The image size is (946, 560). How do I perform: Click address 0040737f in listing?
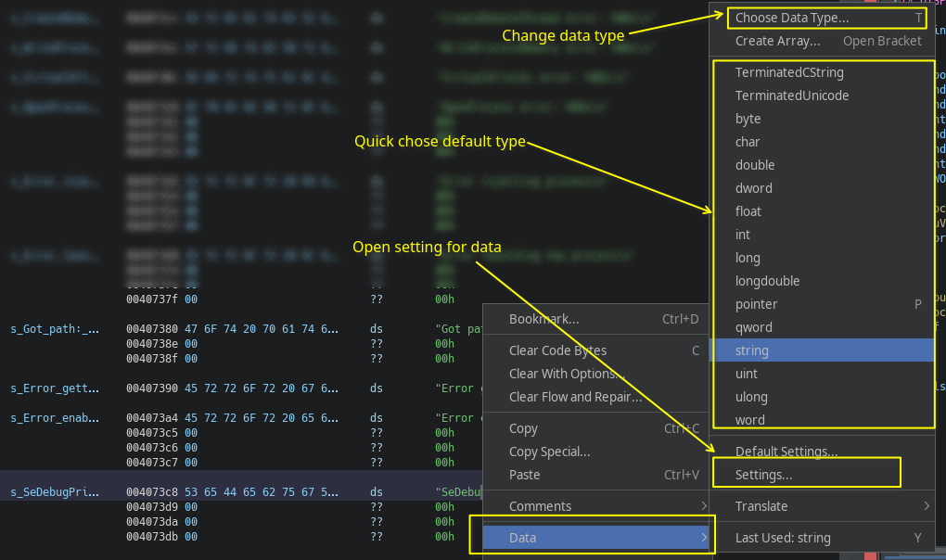[x=152, y=299]
